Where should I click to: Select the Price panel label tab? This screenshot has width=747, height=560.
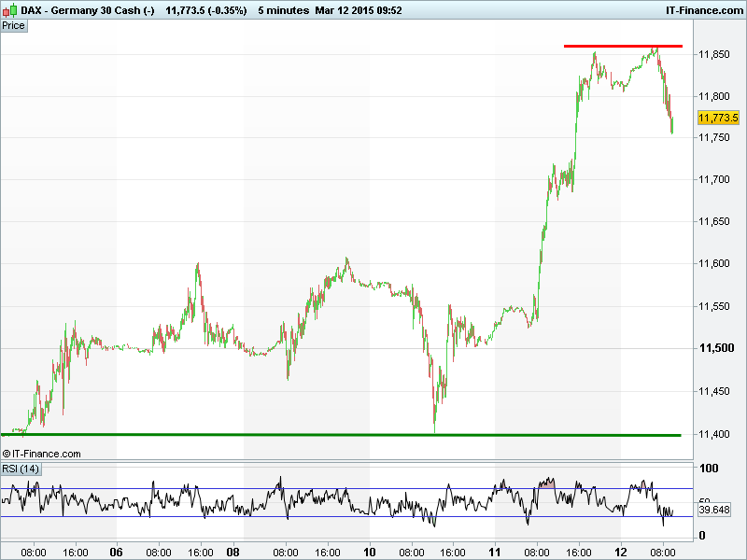(14, 25)
